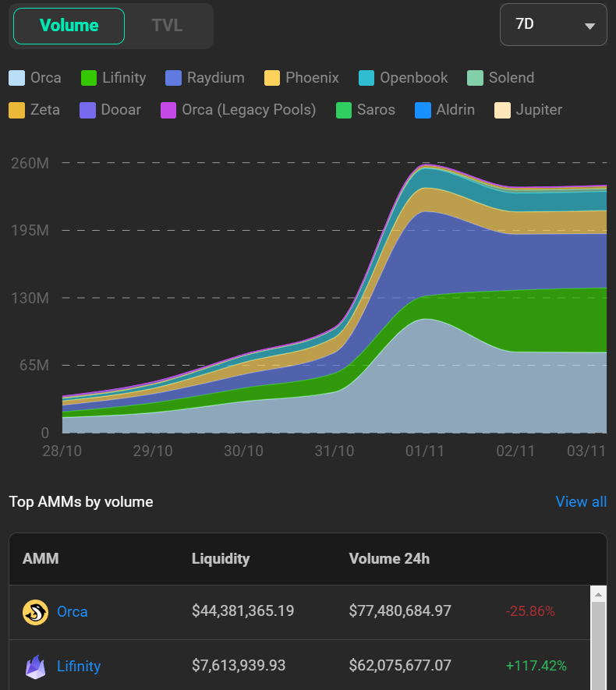This screenshot has width=616, height=690.
Task: Click the 260M y-axis label
Action: [30, 163]
